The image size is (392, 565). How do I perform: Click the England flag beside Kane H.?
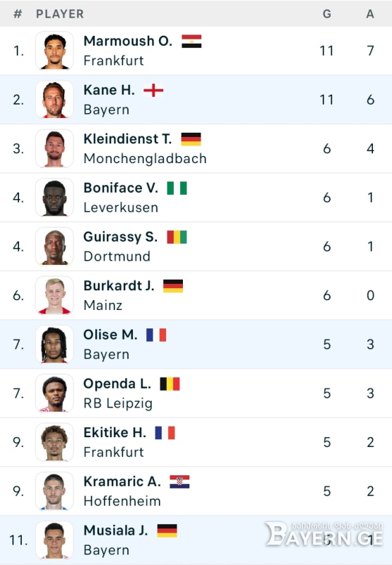point(153,90)
